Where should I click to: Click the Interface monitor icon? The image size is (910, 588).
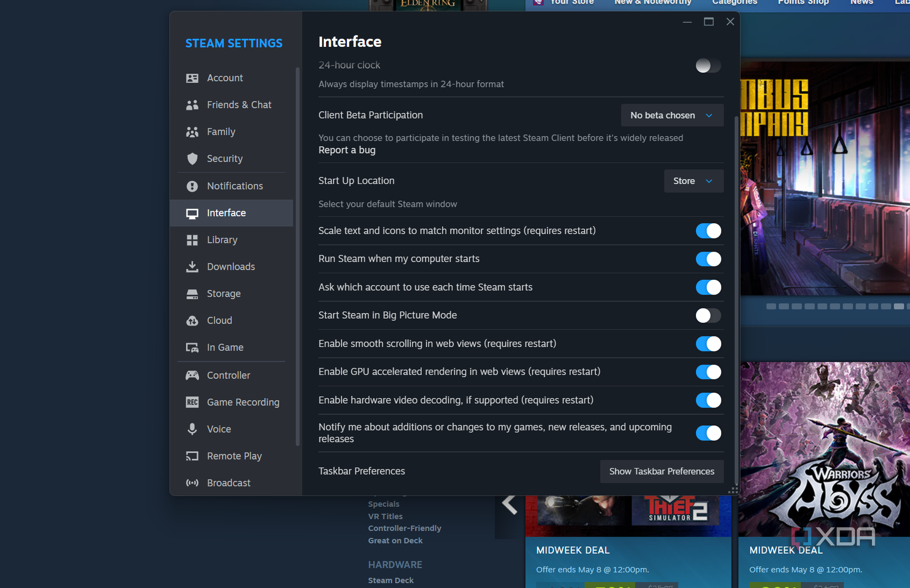192,213
